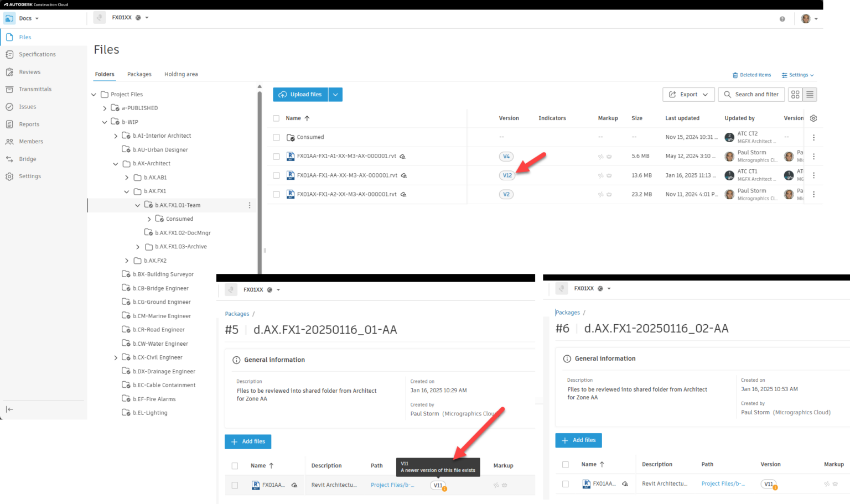Collapse the b-WIP folder tree node
850x504 pixels.
[105, 122]
